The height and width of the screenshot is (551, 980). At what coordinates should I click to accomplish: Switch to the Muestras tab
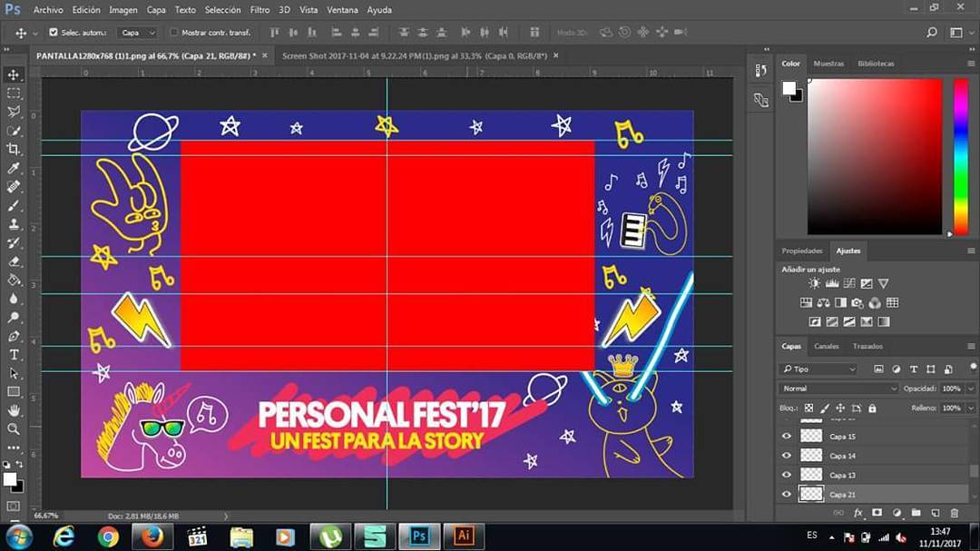(828, 64)
